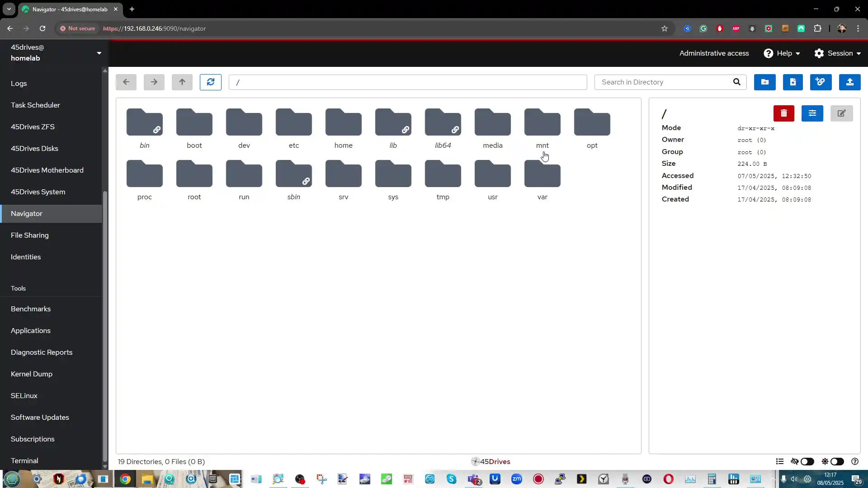
Task: Delete the selected item with trash button
Action: (x=784, y=113)
